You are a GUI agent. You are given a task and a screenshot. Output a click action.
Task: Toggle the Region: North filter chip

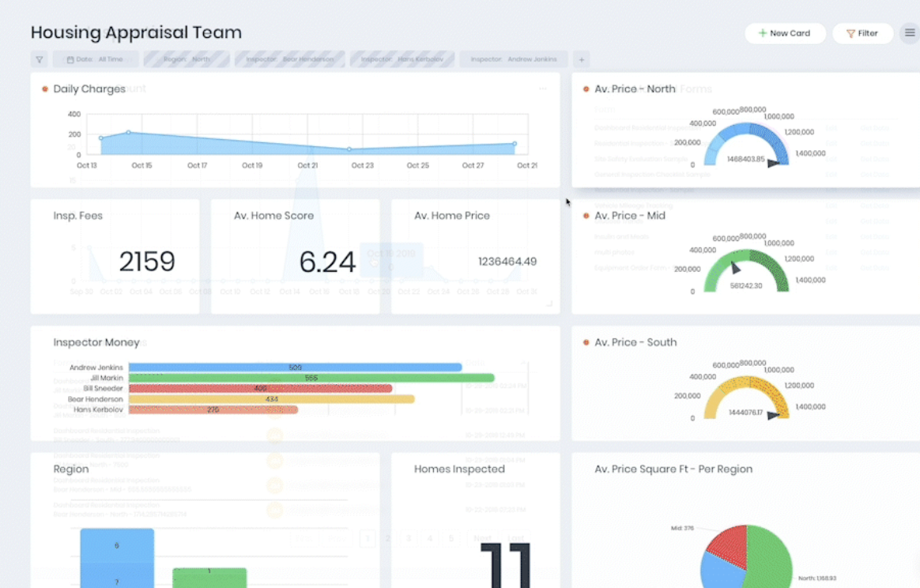(187, 59)
